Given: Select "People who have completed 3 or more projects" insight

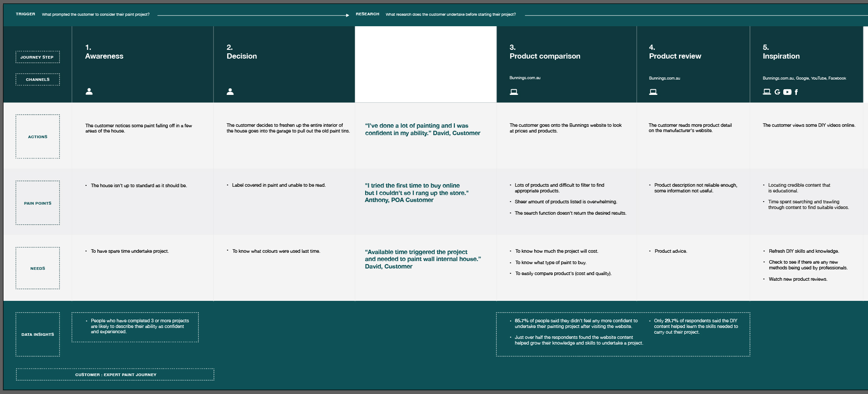Looking at the screenshot, I should tap(140, 326).
